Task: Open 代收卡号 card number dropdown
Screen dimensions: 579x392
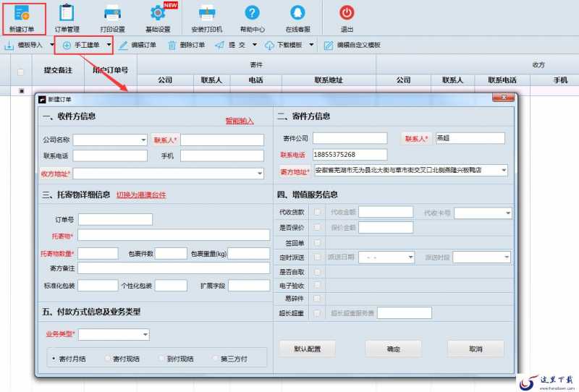Action: point(508,213)
